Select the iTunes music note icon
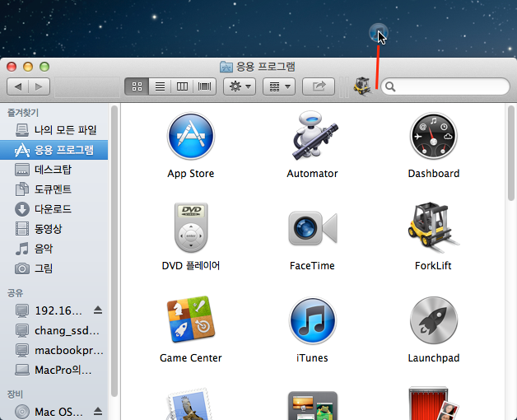The width and height of the screenshot is (517, 420). (312, 320)
